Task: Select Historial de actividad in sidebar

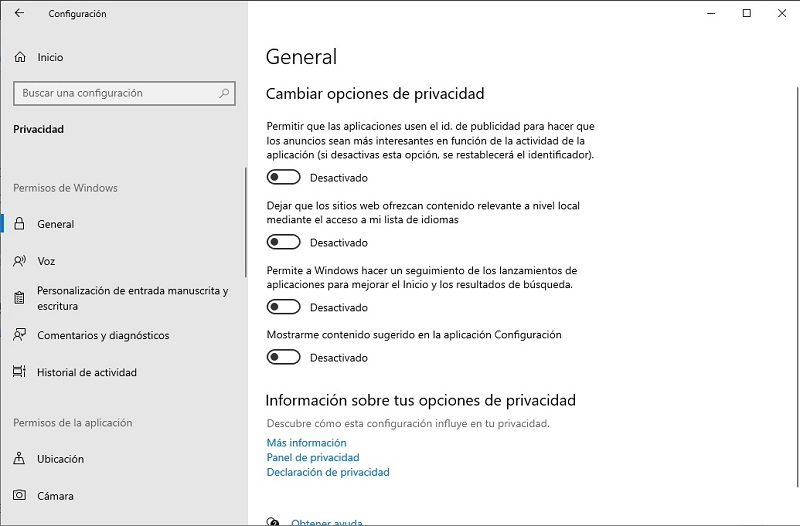Action: tap(87, 373)
